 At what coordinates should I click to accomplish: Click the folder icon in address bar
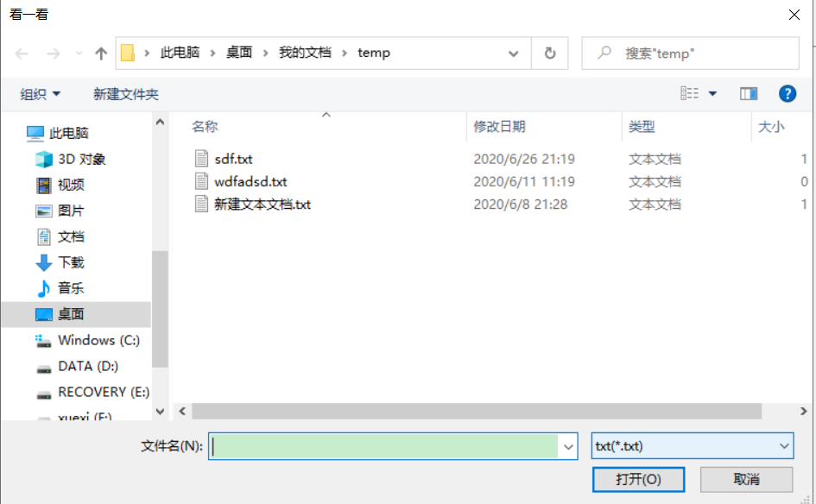tap(128, 53)
